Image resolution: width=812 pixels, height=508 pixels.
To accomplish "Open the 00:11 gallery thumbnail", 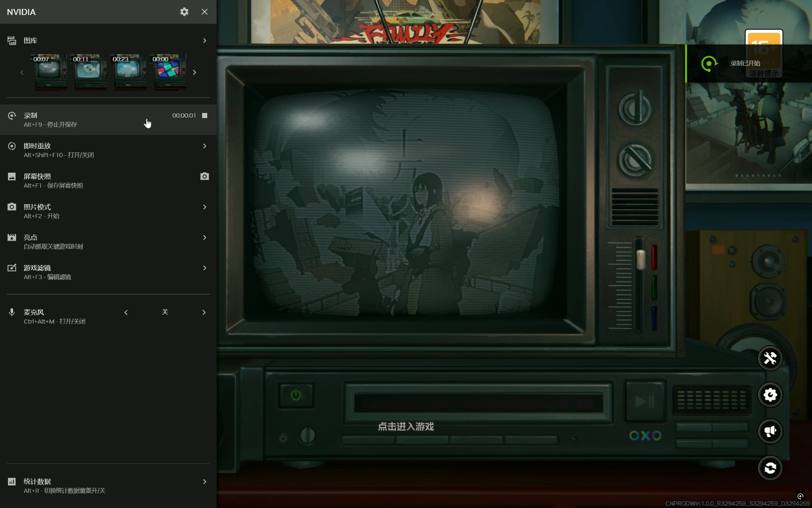I will (x=88, y=72).
